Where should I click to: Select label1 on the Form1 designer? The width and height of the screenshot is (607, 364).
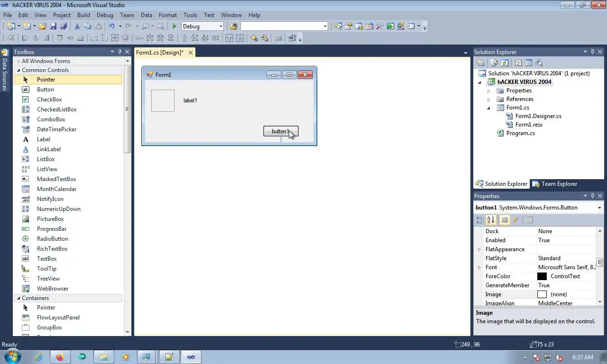190,100
